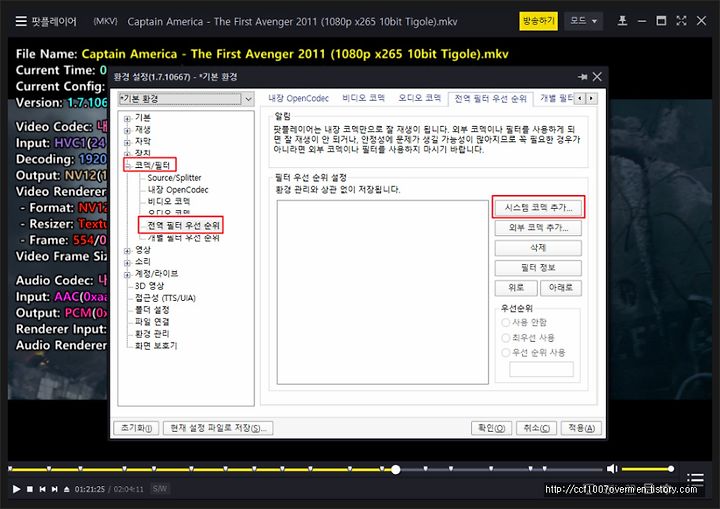
Task: Open the 모드 mode dropdown
Action: pyautogui.click(x=583, y=21)
